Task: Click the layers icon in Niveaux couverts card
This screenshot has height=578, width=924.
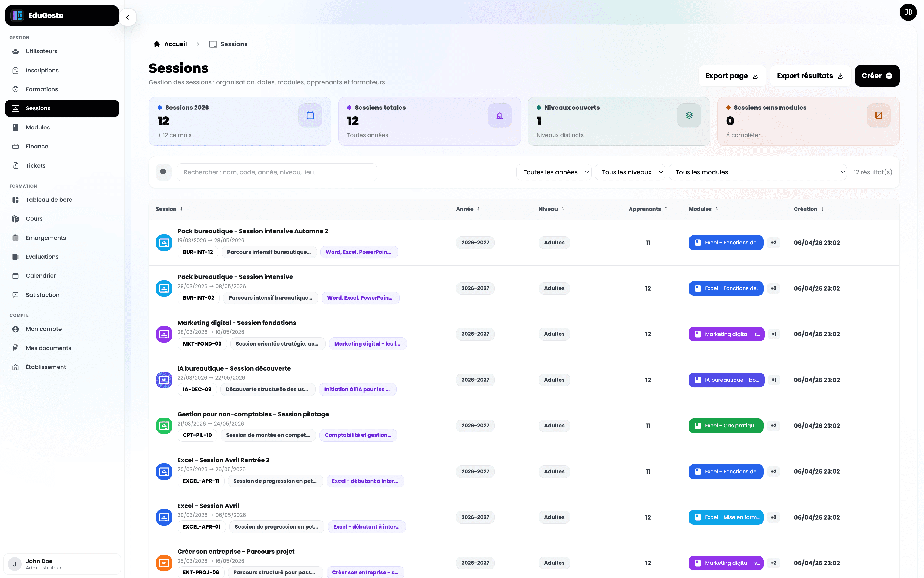Action: tap(689, 115)
